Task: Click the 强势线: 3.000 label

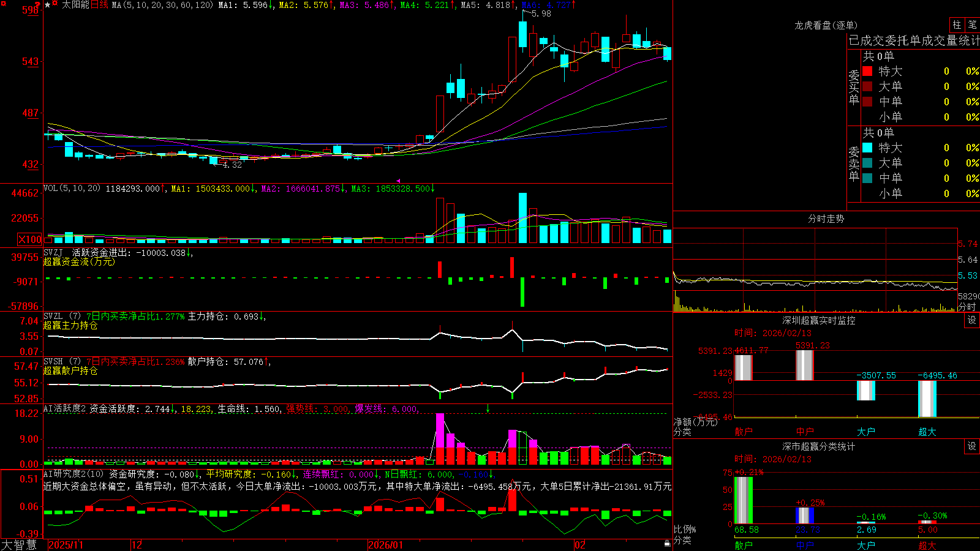Action: (317, 409)
